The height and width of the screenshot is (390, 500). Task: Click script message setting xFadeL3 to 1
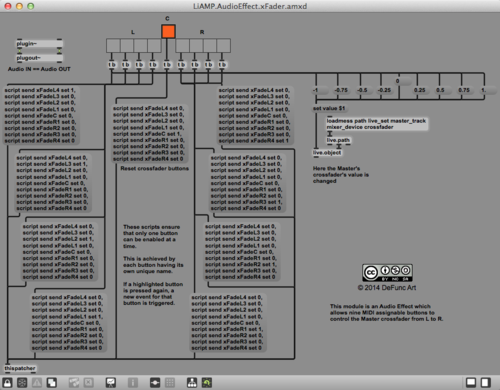(x=52, y=183)
